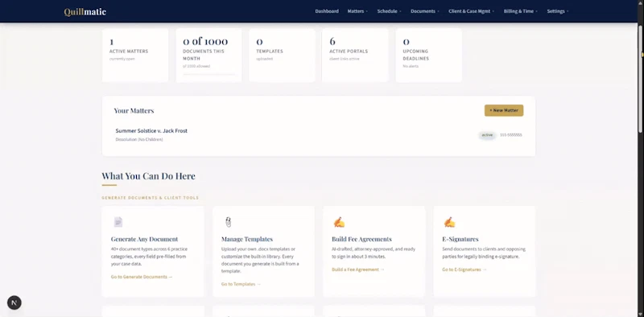Click the Manage Templates clipboard icon

click(229, 222)
